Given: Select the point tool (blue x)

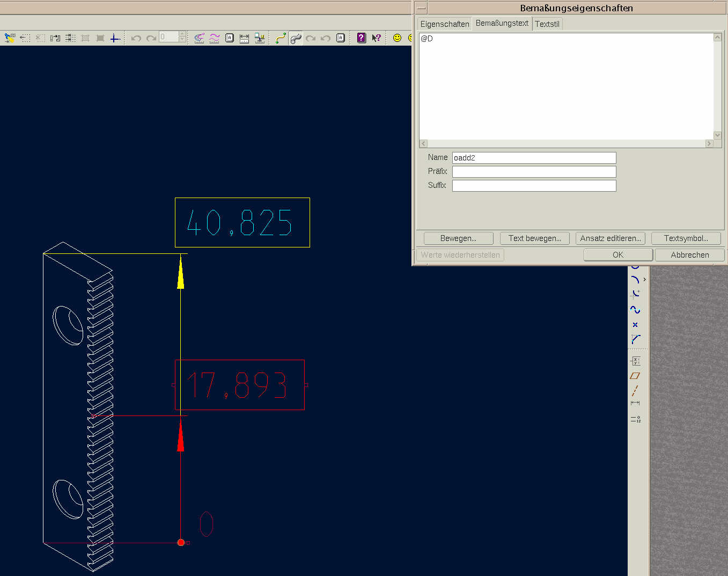Looking at the screenshot, I should (635, 325).
